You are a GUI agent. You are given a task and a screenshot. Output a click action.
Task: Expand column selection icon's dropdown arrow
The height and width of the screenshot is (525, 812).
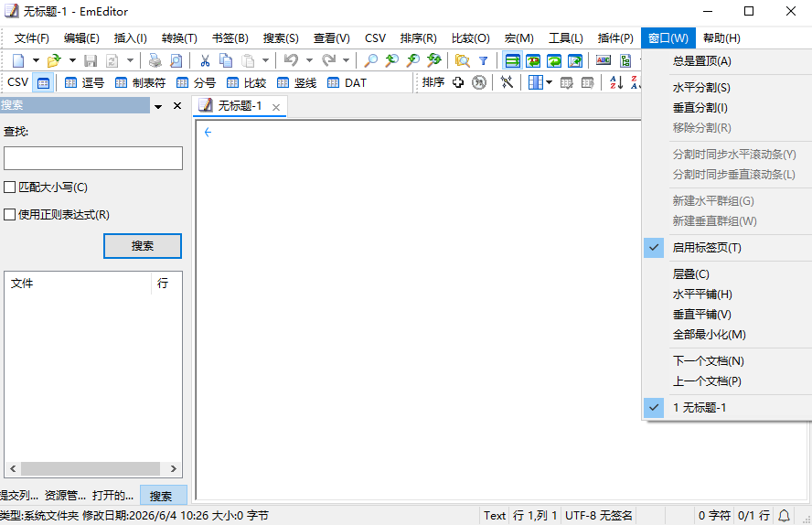[x=549, y=82]
